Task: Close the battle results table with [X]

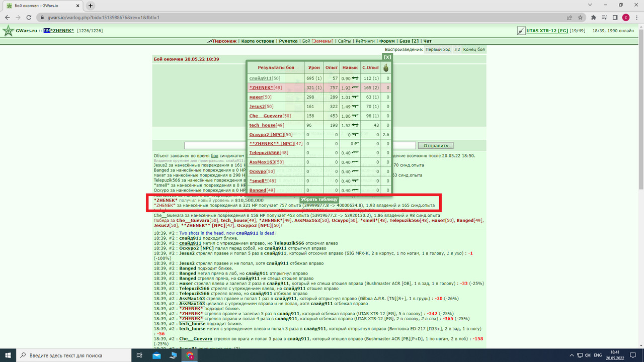Action: 387,57
